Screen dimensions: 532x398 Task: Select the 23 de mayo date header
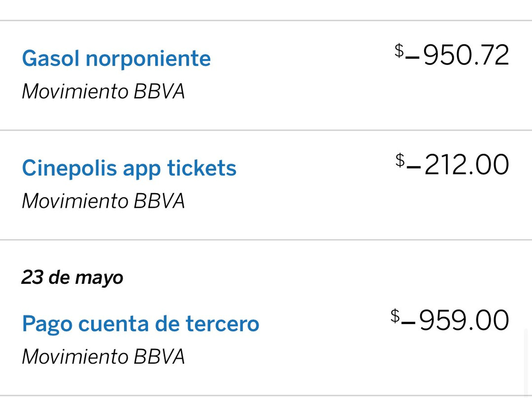click(72, 278)
